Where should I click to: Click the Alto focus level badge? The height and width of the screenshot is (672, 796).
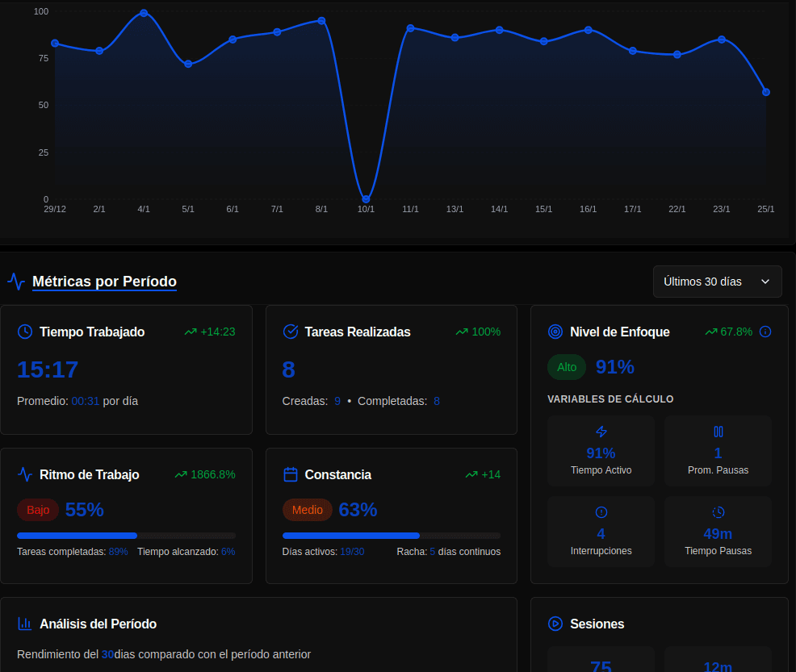pos(567,367)
